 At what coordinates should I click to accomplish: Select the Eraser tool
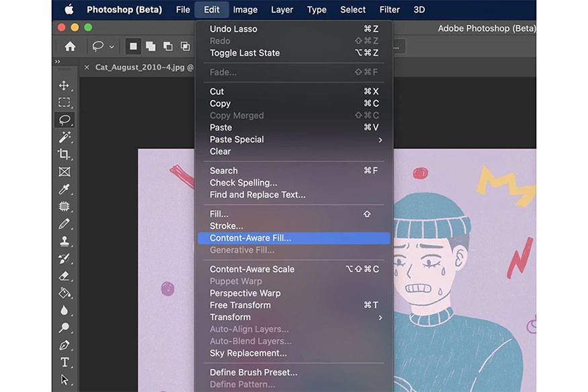tap(64, 276)
